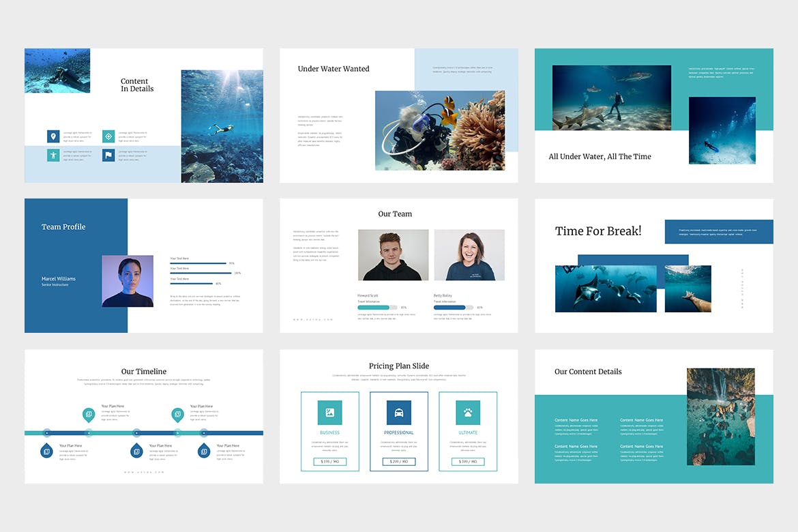
Task: Click the leftmost blue droplet below timeline
Action: 46,450
